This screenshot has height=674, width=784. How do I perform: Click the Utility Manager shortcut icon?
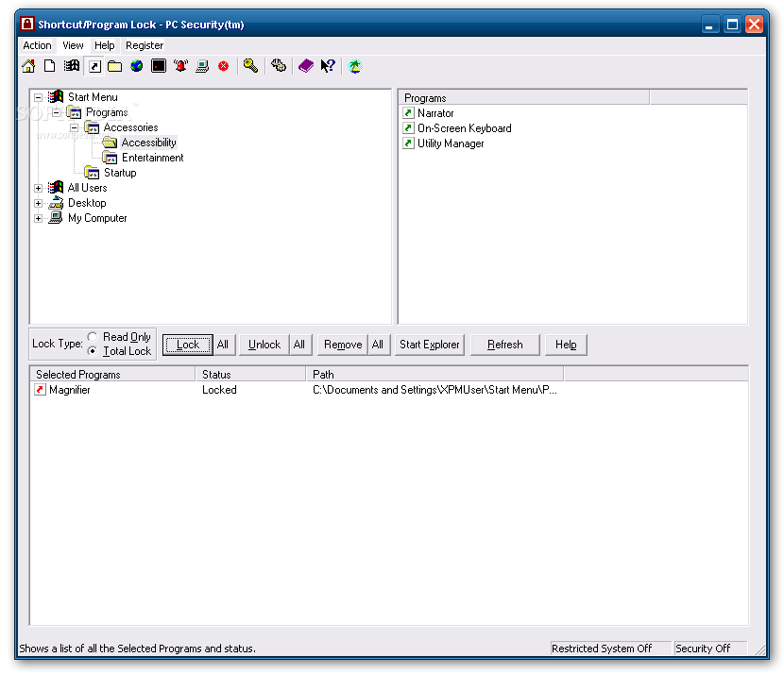click(x=408, y=143)
